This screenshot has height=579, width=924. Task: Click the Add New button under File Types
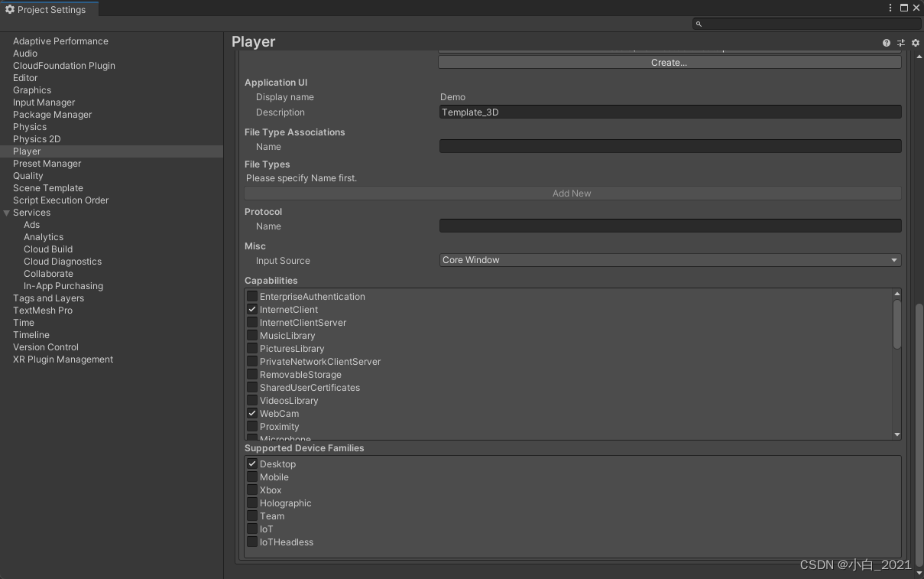(572, 193)
